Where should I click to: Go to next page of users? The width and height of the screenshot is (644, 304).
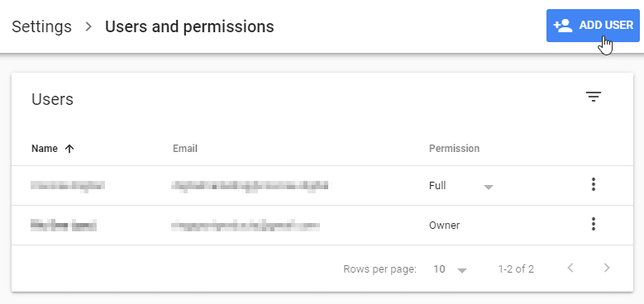(x=607, y=268)
